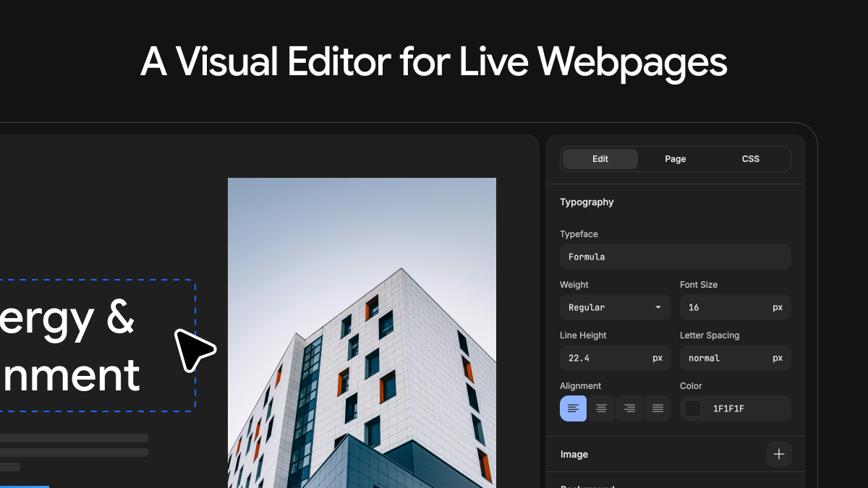
Task: Open the Page tab
Action: pyautogui.click(x=676, y=159)
